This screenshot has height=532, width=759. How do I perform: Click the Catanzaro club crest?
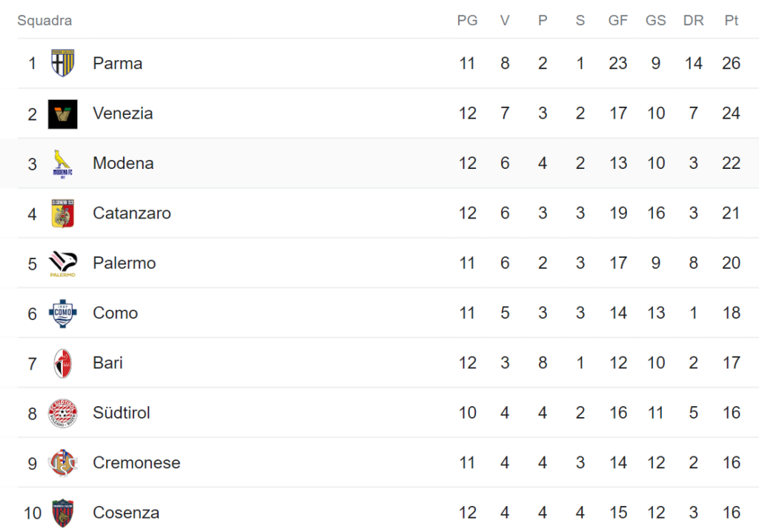62,213
